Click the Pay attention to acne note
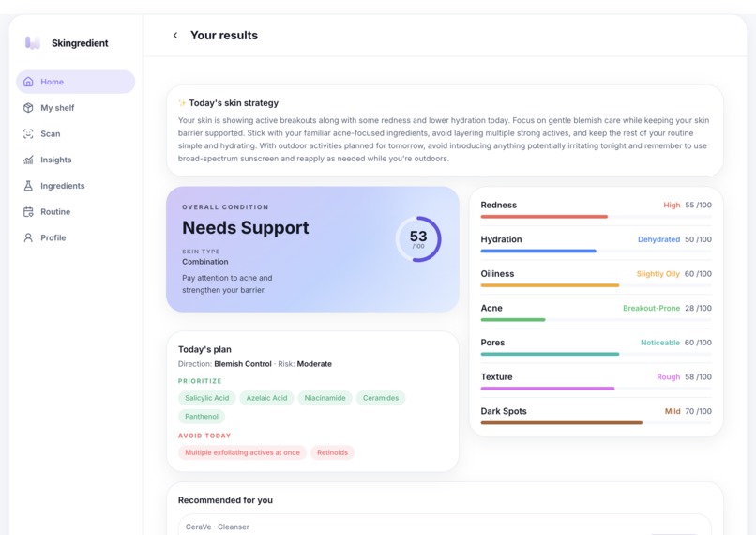Viewport: 756px width, 535px height. point(227,283)
